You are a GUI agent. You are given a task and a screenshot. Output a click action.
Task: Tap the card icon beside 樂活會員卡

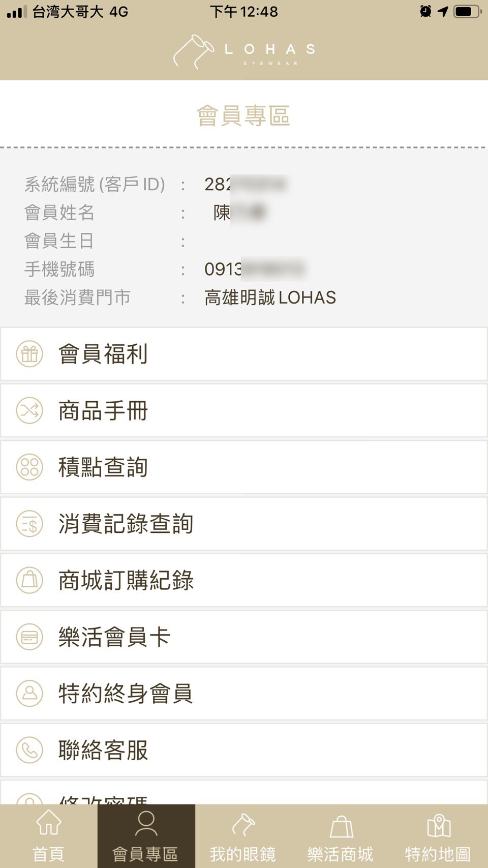click(x=29, y=637)
